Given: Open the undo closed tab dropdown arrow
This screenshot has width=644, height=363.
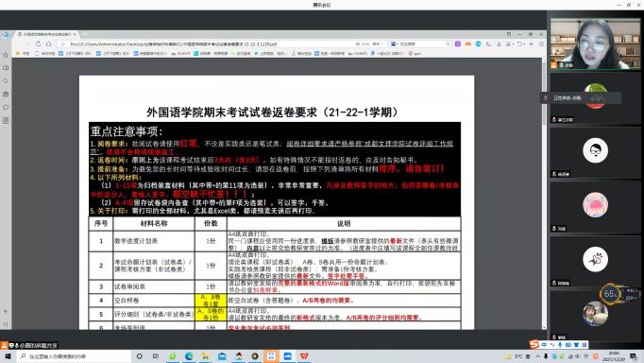Looking at the screenshot, I should click(525, 44).
